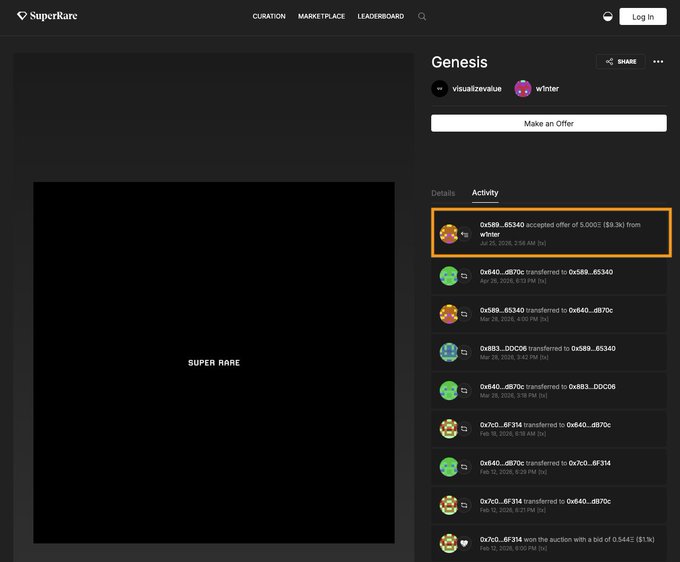The height and width of the screenshot is (562, 680).
Task: Open 0x589...65340 in accepted offer row
Action: pyautogui.click(x=502, y=225)
